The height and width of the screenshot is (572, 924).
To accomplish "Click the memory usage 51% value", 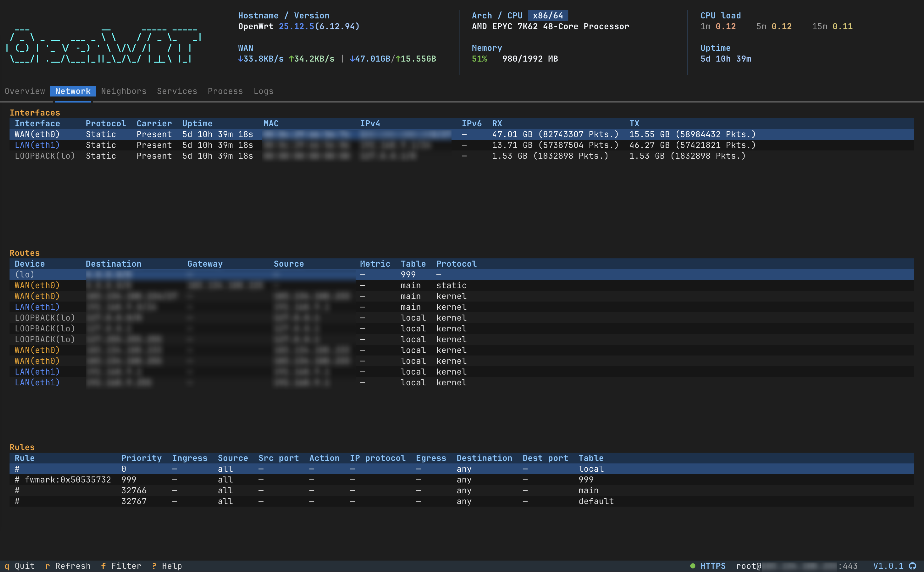I will coord(479,59).
